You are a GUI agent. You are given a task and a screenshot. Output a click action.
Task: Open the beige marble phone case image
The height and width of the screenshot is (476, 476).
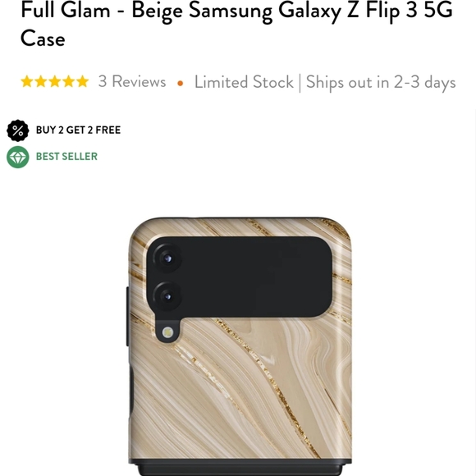click(x=240, y=346)
